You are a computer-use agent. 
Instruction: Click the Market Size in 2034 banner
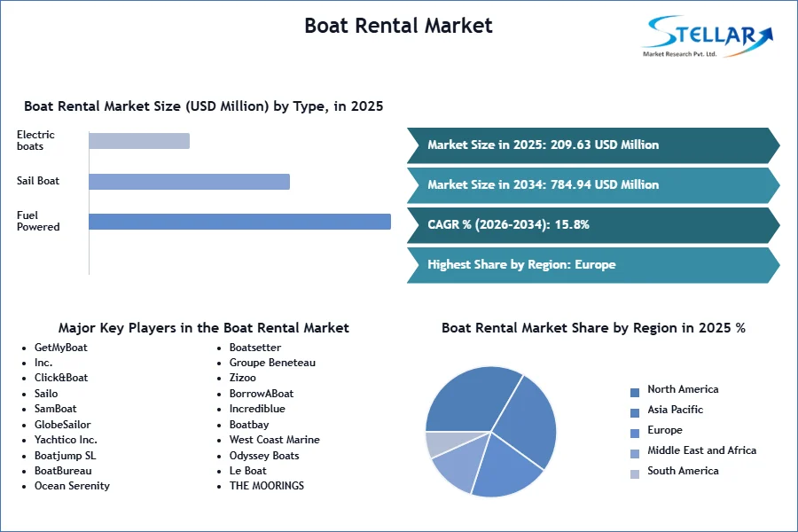(x=593, y=184)
